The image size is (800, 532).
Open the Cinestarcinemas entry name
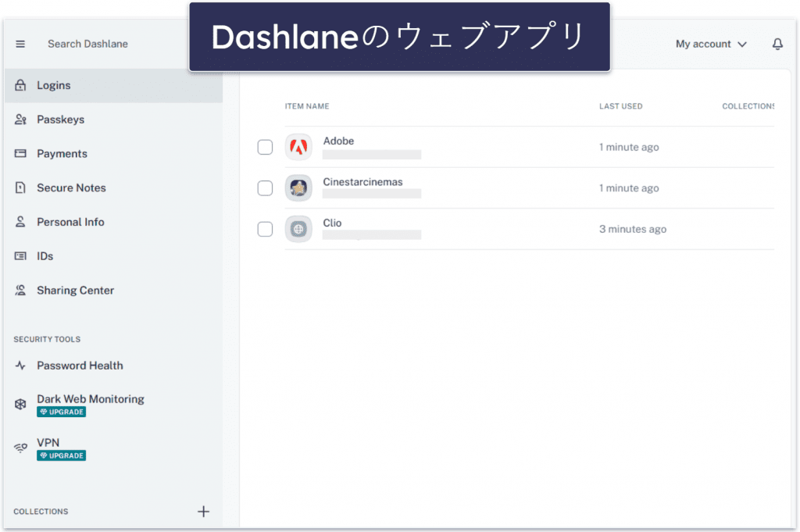point(362,182)
